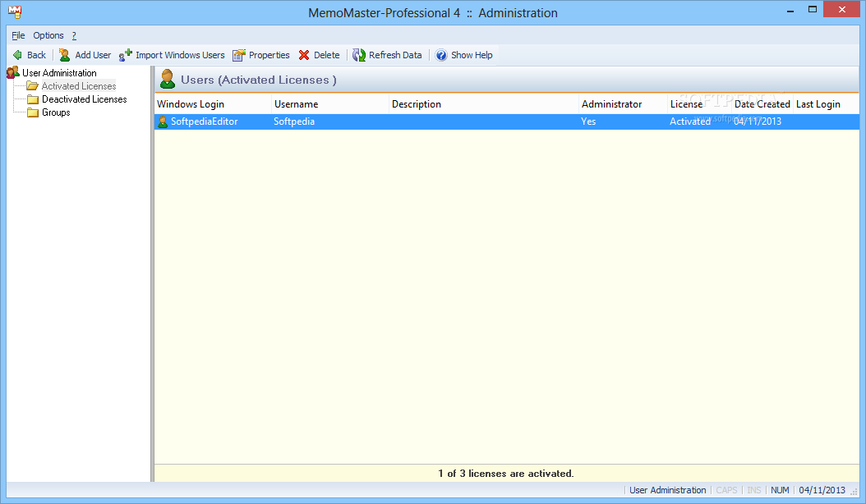The image size is (866, 504).
Task: Open the File menu
Action: coord(18,35)
